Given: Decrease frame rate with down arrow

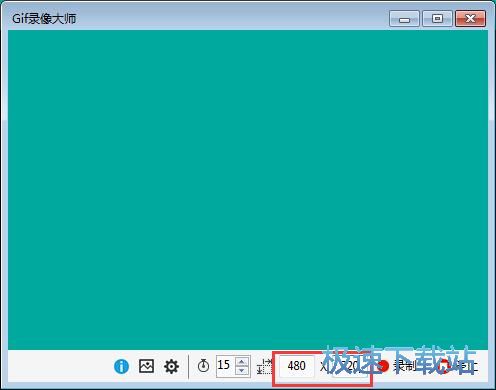Looking at the screenshot, I should click(x=242, y=371).
